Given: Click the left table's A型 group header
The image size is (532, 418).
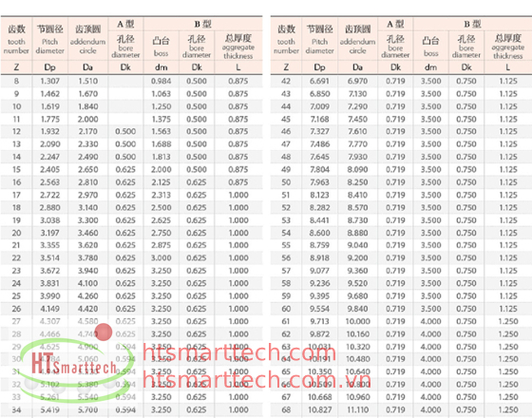Looking at the screenshot, I should click(x=125, y=24).
